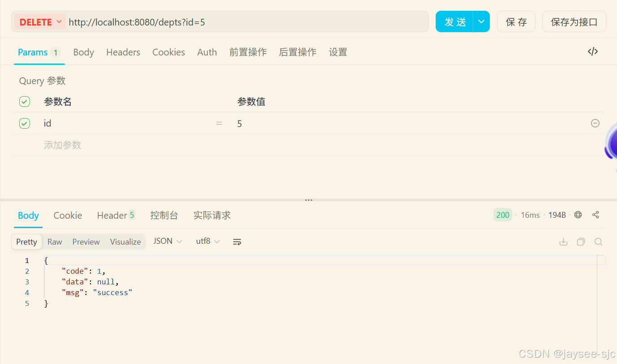This screenshot has width=617, height=364.
Task: Open the Cookies tab
Action: [169, 52]
